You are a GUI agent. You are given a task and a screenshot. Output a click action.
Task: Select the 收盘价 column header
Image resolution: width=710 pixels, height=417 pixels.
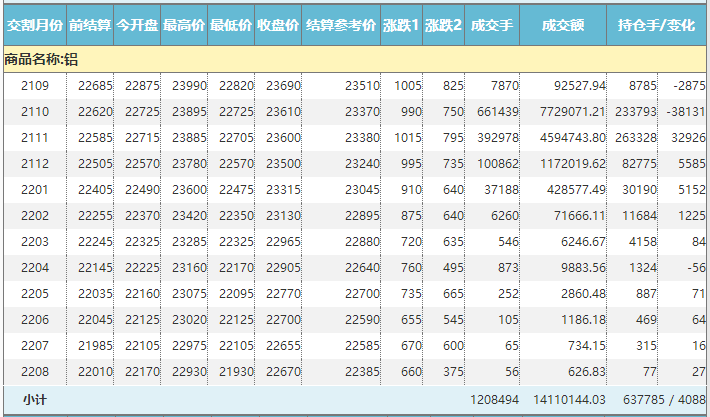(x=277, y=25)
